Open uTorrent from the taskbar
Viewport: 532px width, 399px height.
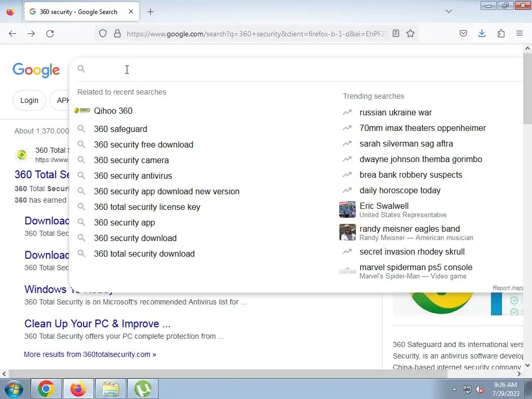pos(143,389)
